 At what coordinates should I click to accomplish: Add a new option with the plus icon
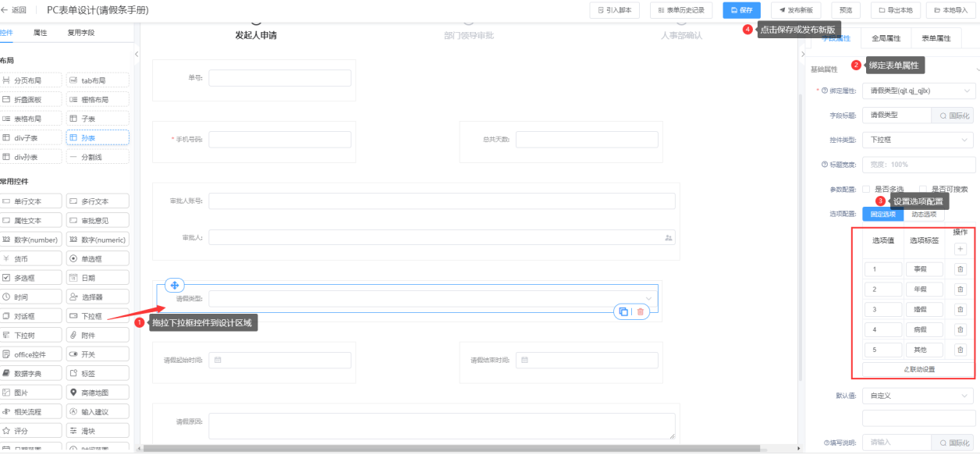[960, 249]
